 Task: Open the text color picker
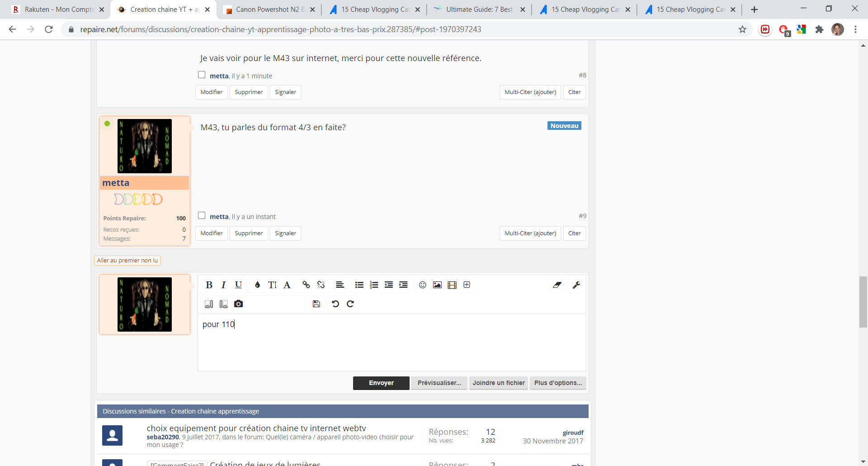tap(257, 285)
